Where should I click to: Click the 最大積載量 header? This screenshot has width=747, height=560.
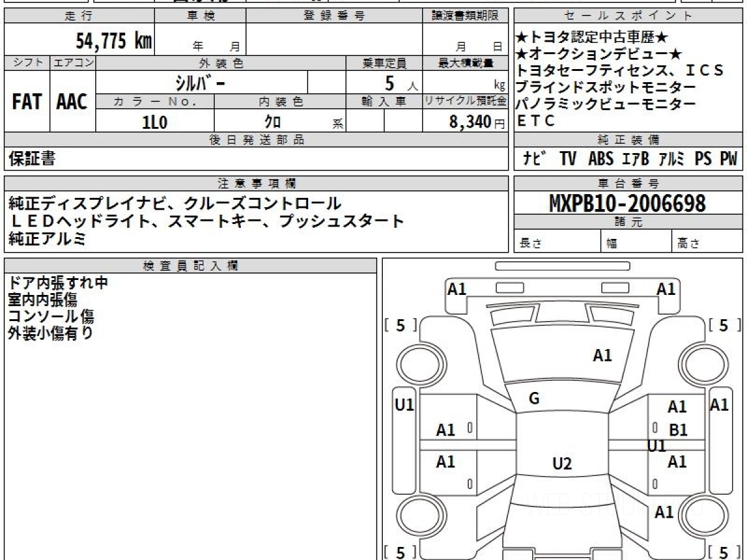(465, 63)
